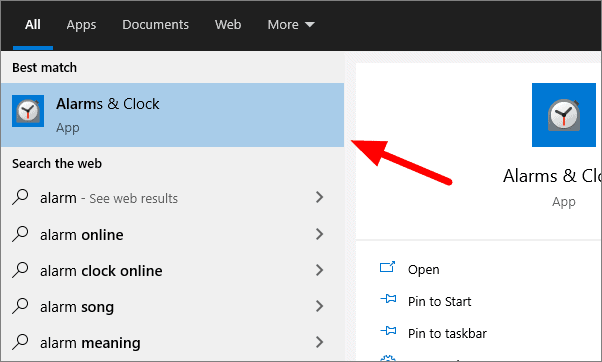Viewport: 602px width, 362px height.
Task: Expand the 'alarm - See web results' chevron
Action: point(319,197)
